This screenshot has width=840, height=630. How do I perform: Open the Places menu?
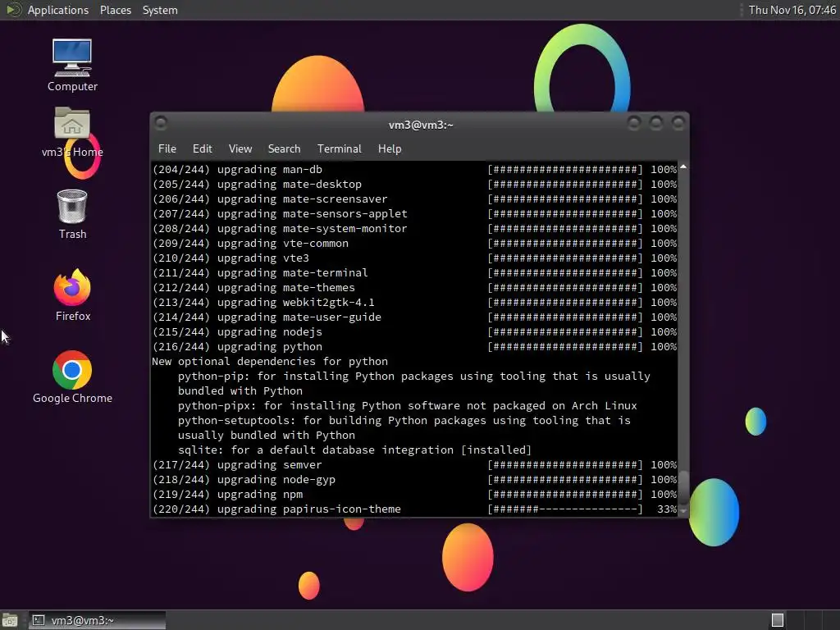[x=115, y=10]
